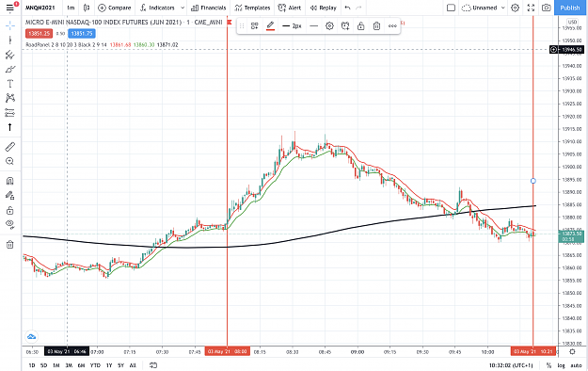This screenshot has width=588, height=371.
Task: Open the bar style selector
Action: coord(87,8)
